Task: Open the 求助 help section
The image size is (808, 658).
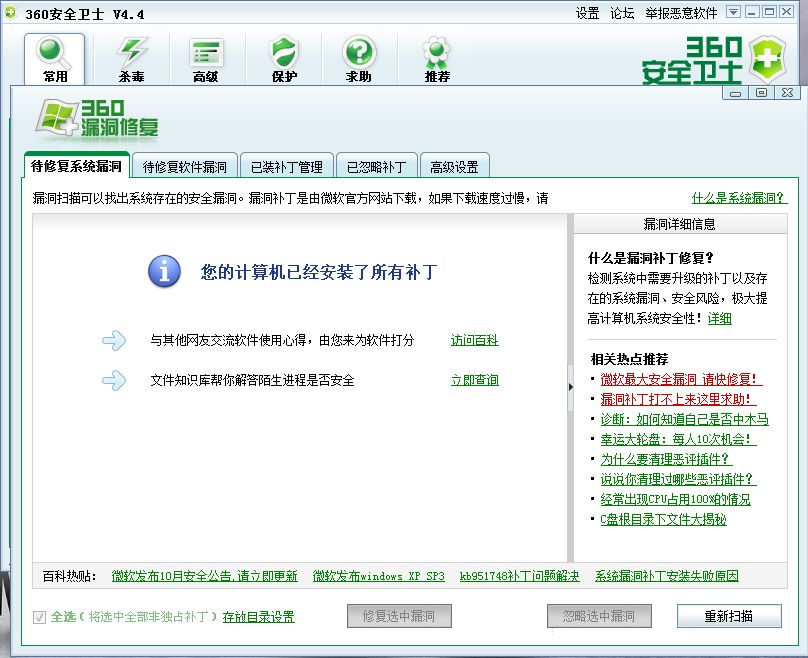Action: tap(359, 59)
